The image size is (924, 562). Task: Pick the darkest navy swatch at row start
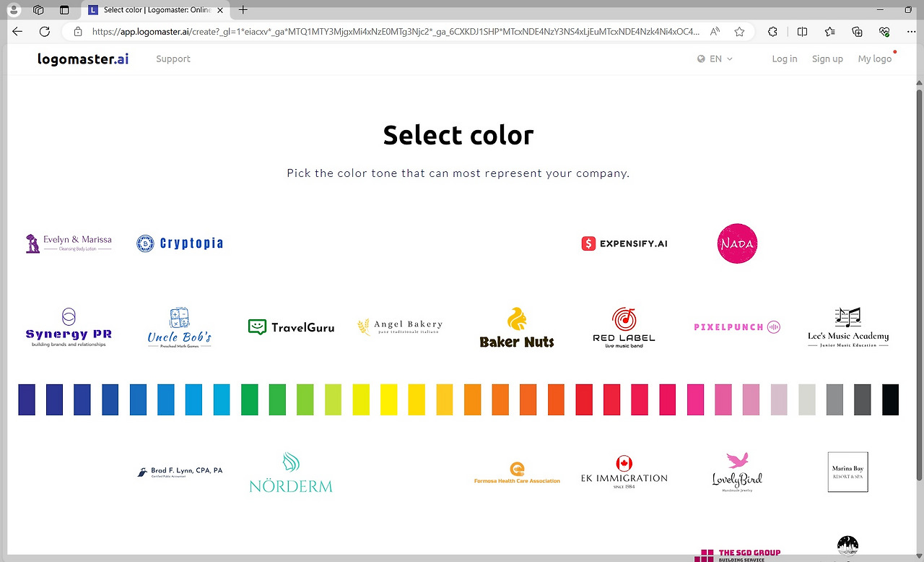[x=27, y=399]
